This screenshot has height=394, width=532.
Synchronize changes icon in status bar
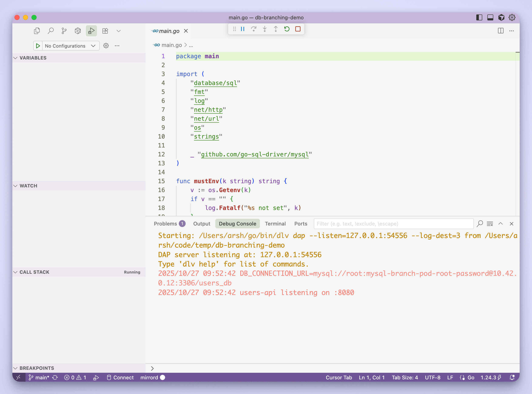pyautogui.click(x=55, y=378)
